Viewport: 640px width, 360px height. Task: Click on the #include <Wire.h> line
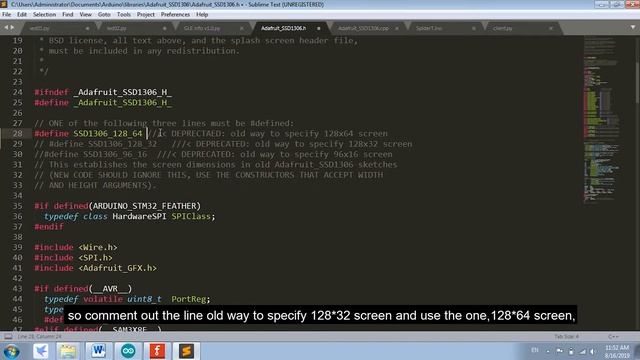(76, 247)
